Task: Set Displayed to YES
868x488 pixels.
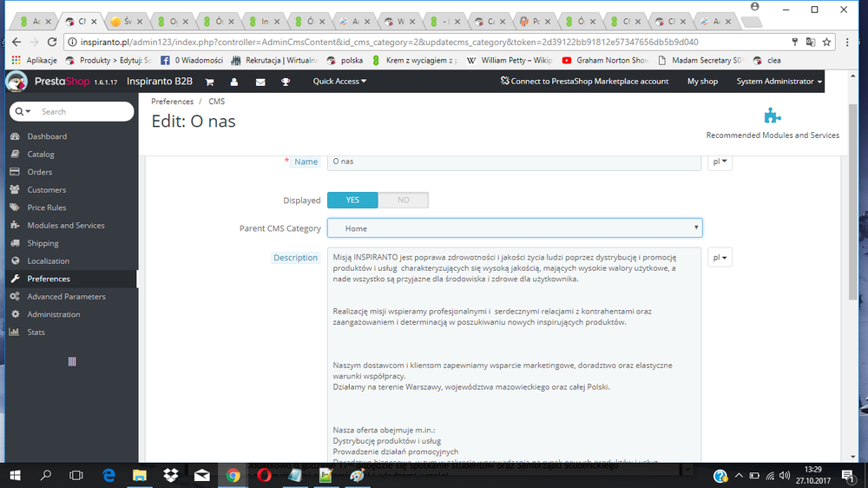Action: (352, 200)
